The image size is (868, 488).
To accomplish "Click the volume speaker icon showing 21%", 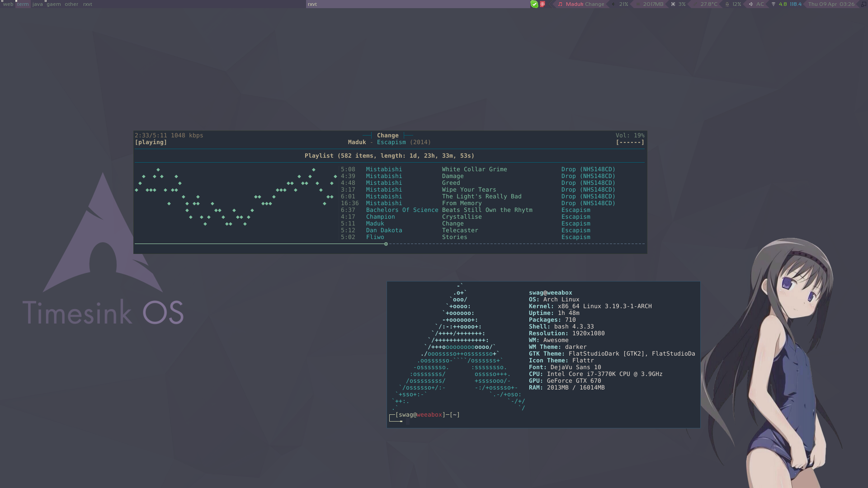I will pos(613,4).
